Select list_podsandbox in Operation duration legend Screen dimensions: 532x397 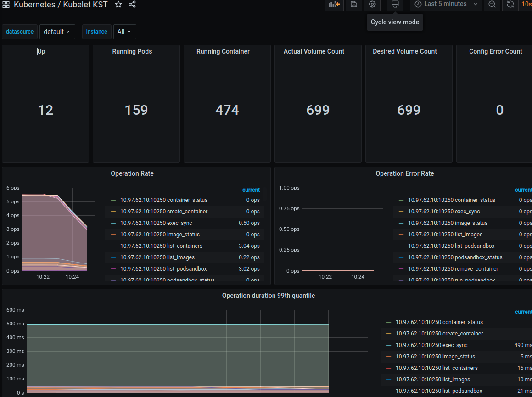(x=439, y=391)
